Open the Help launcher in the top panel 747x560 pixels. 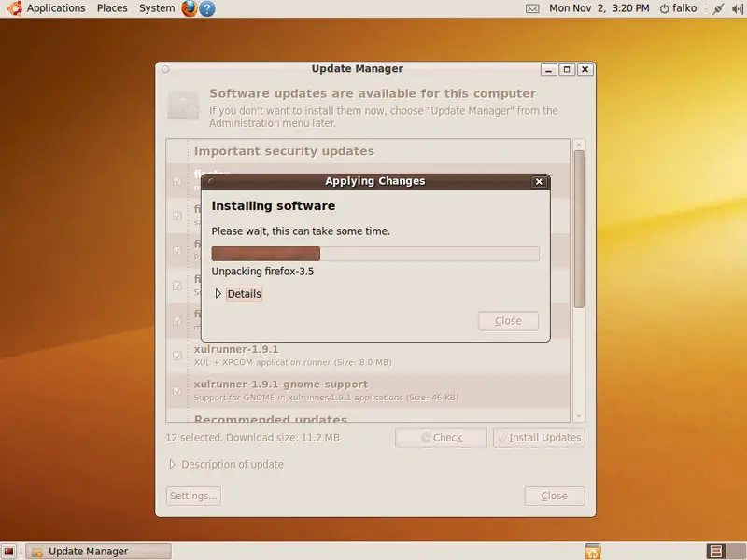click(x=207, y=8)
